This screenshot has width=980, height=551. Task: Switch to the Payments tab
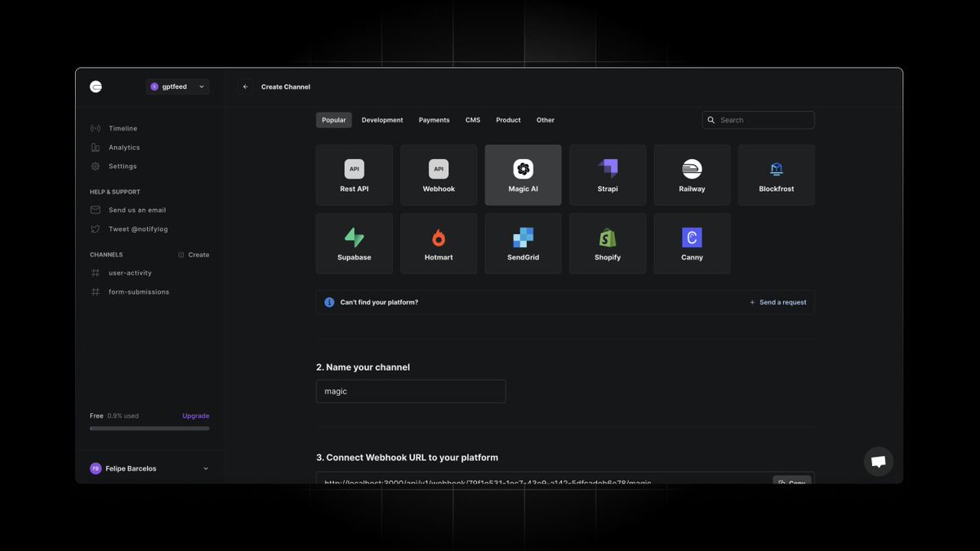pyautogui.click(x=434, y=120)
